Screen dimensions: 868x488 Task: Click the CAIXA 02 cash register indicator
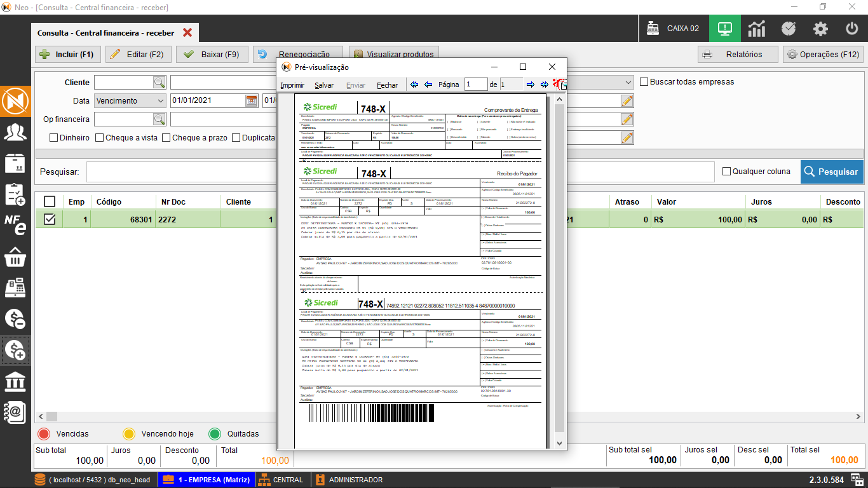click(674, 29)
